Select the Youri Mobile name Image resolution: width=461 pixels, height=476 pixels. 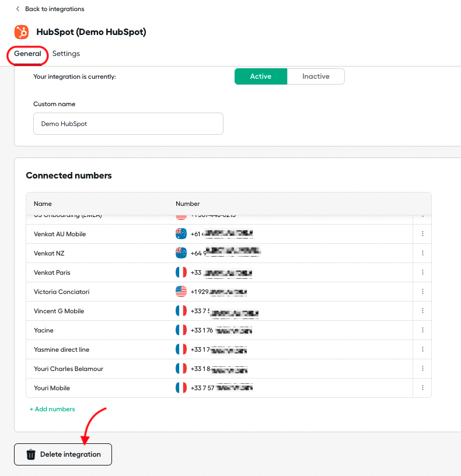pyautogui.click(x=52, y=388)
